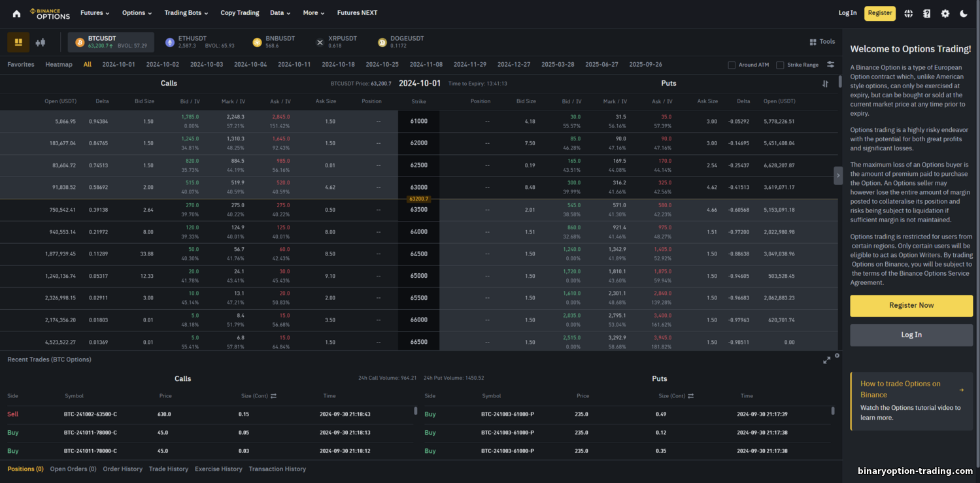Screen dimensions: 980x483
Task: Switch to candlestick chart view icon
Action: pos(41,42)
